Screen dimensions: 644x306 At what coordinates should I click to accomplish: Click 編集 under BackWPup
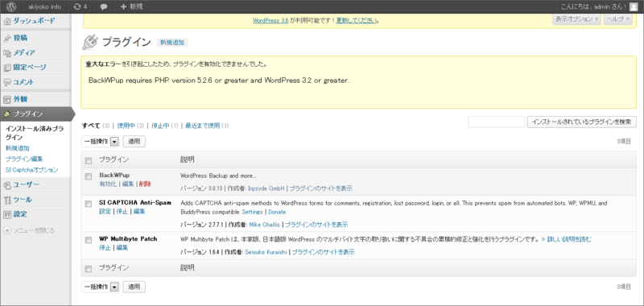pos(128,184)
